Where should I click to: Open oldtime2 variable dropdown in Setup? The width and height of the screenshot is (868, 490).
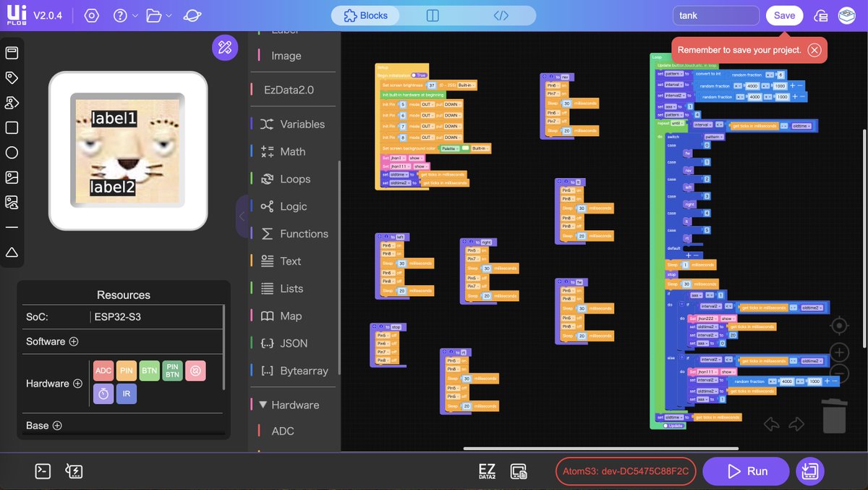pyautogui.click(x=399, y=183)
